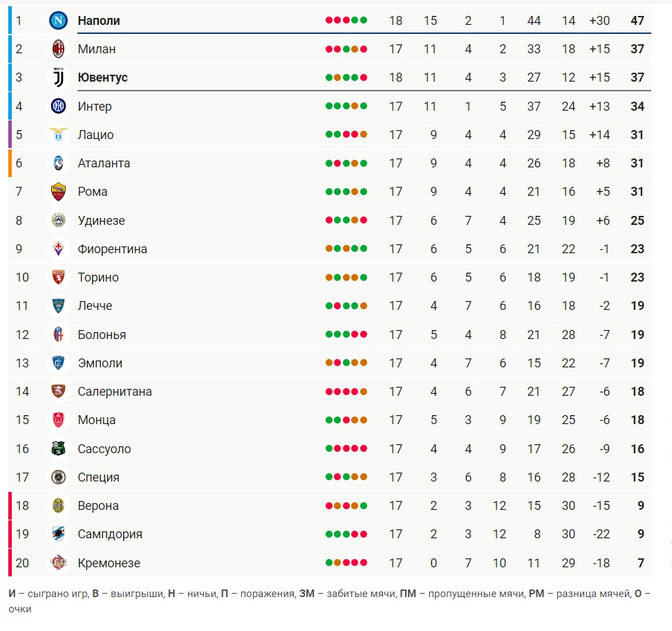Click the Fiorentina crest icon
The width and height of the screenshot is (672, 631).
(x=58, y=249)
